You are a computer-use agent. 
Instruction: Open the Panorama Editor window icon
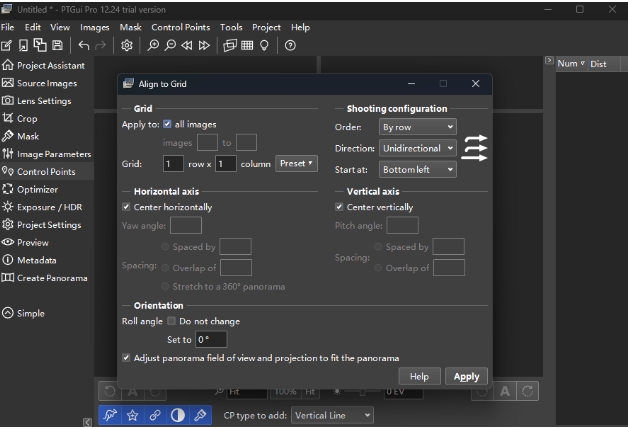[230, 45]
